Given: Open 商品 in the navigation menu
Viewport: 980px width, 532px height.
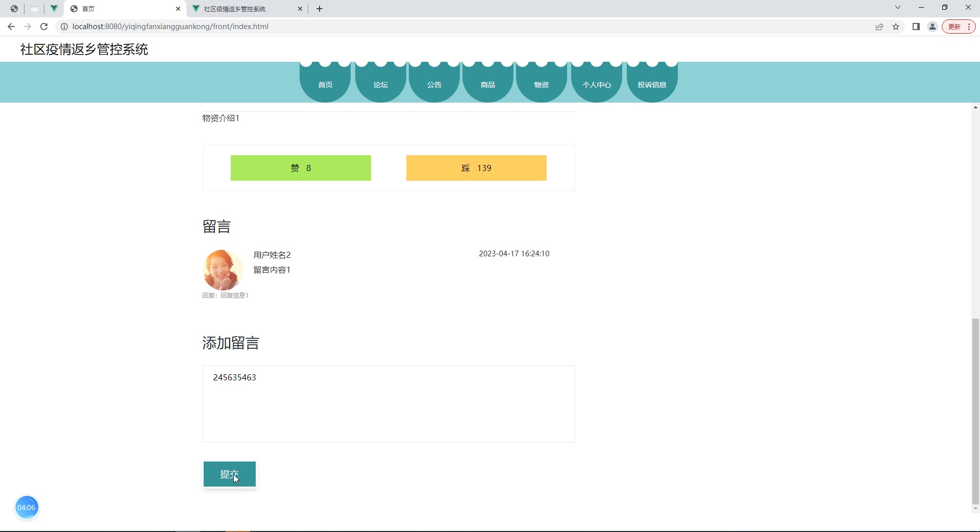Looking at the screenshot, I should (x=488, y=83).
